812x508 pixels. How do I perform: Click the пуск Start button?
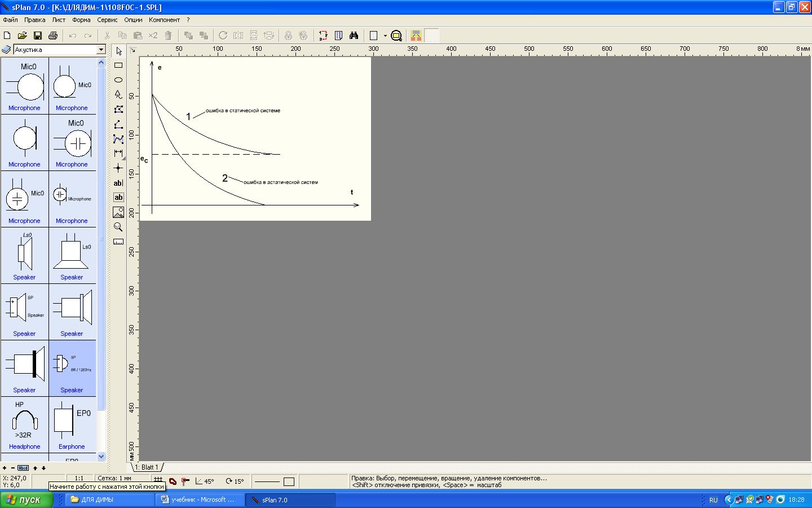pyautogui.click(x=27, y=500)
